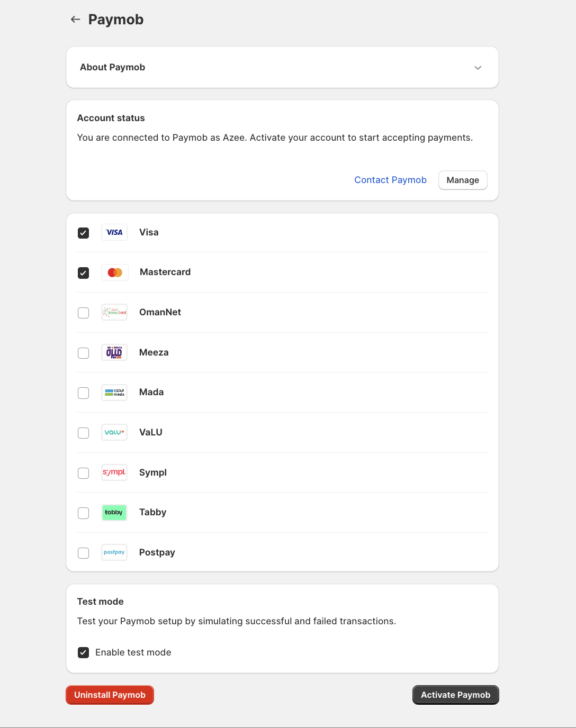Click the Mastercard label text
Screen dimensions: 576x728
click(x=165, y=272)
